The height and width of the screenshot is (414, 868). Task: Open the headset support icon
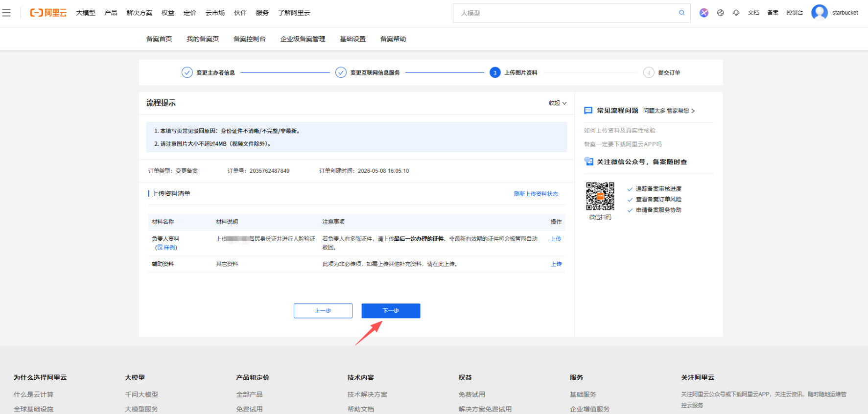pos(736,13)
